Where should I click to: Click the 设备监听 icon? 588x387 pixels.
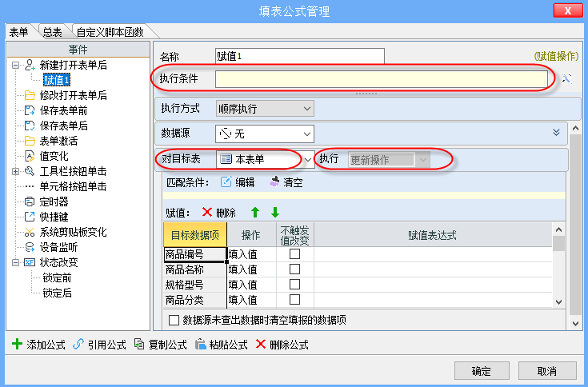30,247
